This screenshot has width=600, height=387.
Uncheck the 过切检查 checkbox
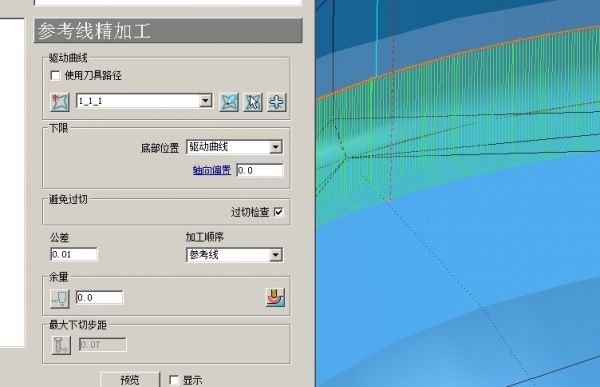pyautogui.click(x=279, y=212)
